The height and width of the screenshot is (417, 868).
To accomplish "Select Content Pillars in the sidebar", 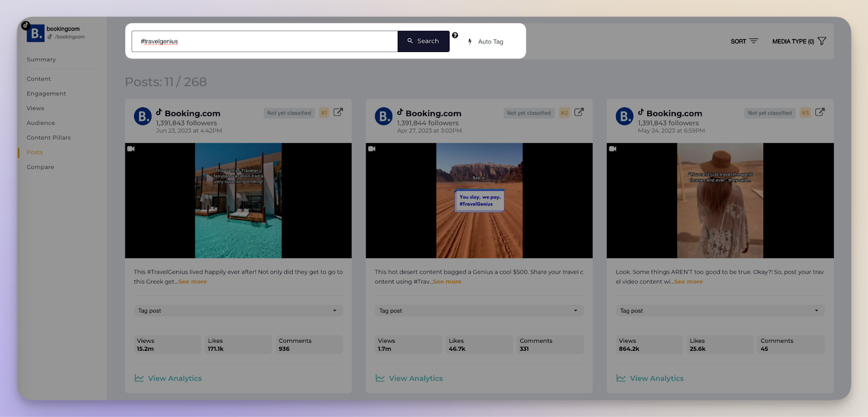I will tap(49, 138).
